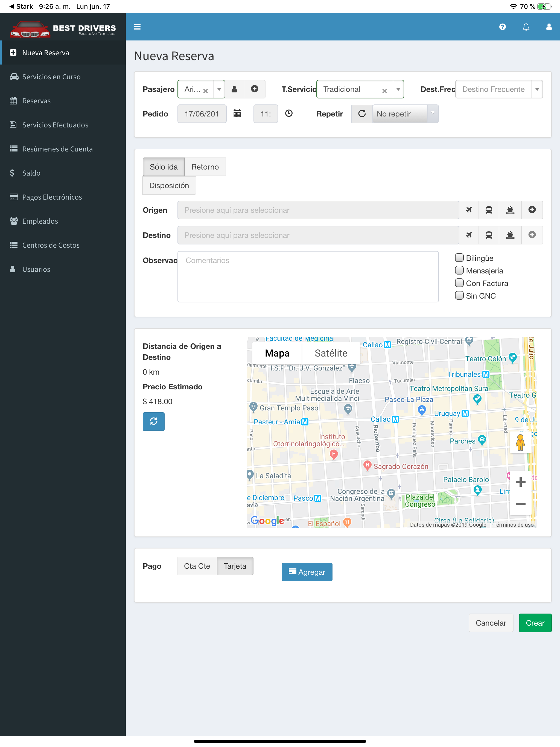Click the repeat circular arrow icon
The image size is (560, 747).
tap(362, 114)
